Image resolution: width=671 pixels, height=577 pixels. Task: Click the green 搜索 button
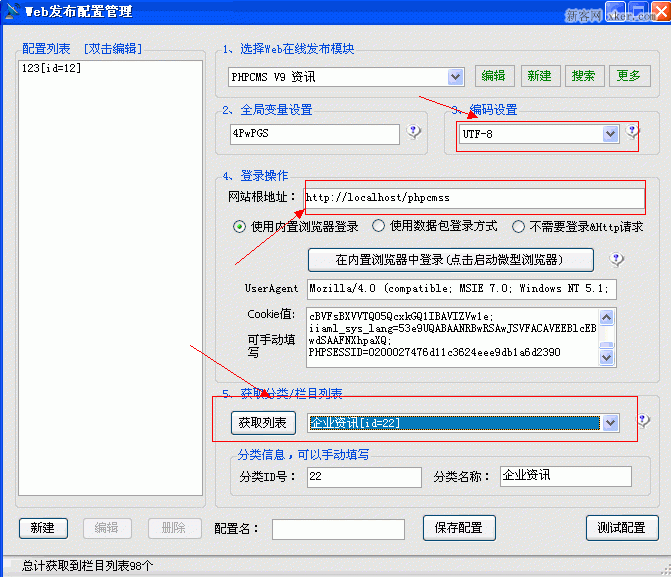tap(583, 76)
